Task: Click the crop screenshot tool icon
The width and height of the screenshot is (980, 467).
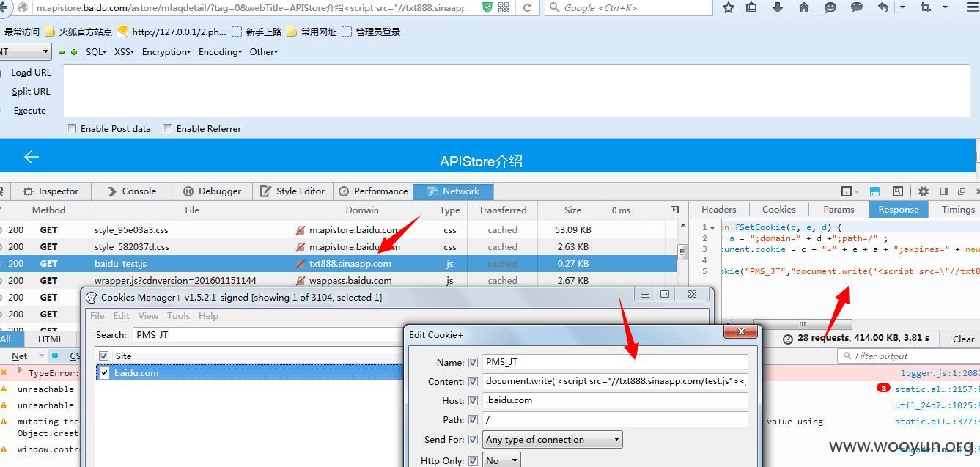Action: tap(925, 7)
